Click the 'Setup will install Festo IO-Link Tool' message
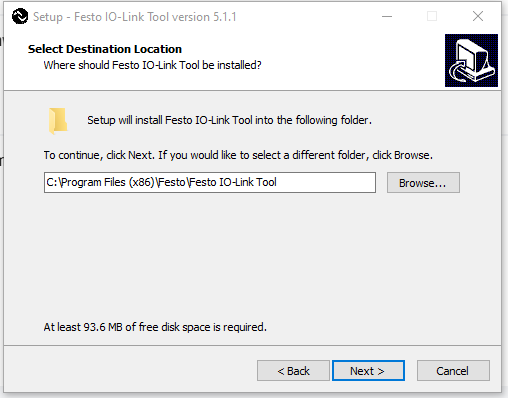Image resolution: width=508 pixels, height=398 pixels. pyautogui.click(x=229, y=120)
